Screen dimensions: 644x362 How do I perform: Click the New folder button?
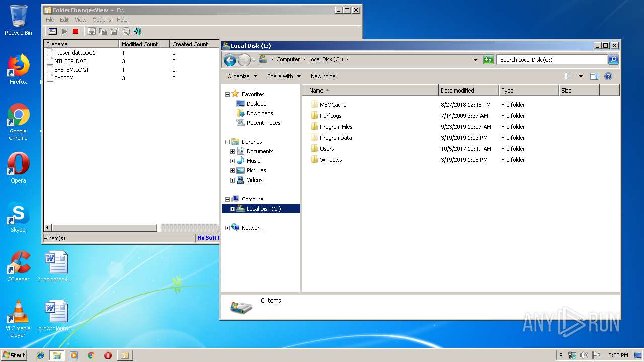(324, 76)
